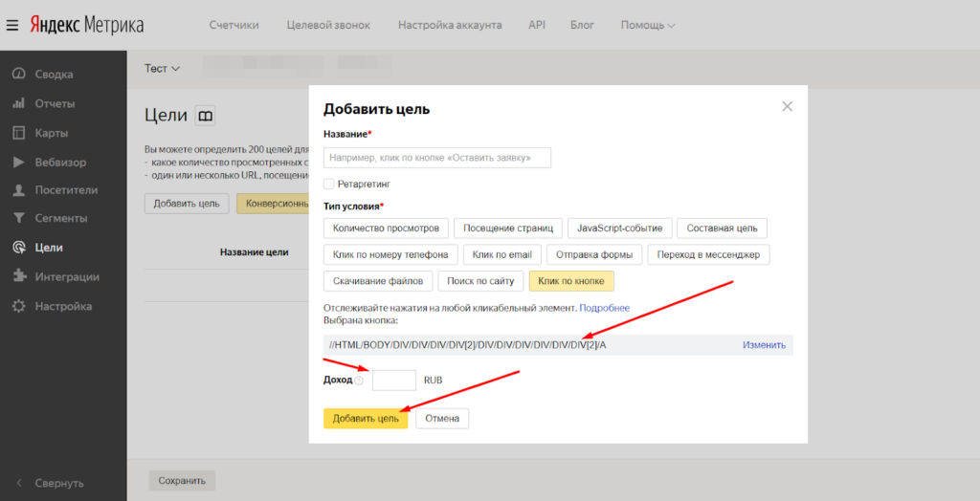Click the Отчеты bar chart icon

tap(18, 103)
